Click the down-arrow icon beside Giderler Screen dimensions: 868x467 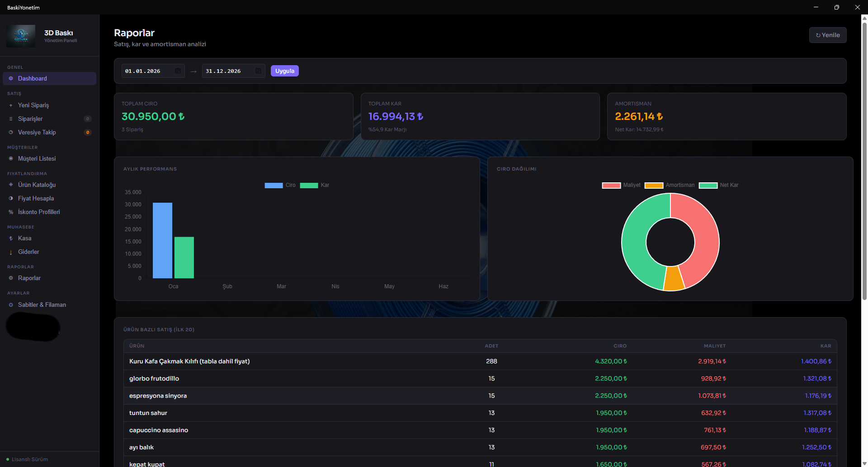tap(11, 252)
